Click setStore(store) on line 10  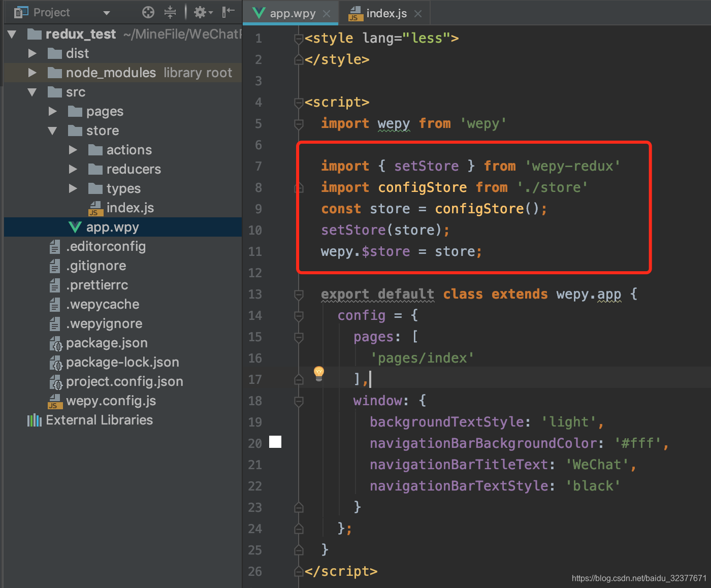pyautogui.click(x=381, y=230)
